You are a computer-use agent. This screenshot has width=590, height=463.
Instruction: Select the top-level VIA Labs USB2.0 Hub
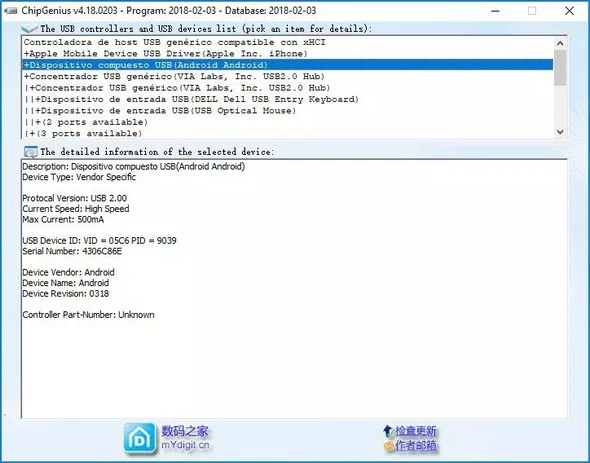[x=174, y=76]
